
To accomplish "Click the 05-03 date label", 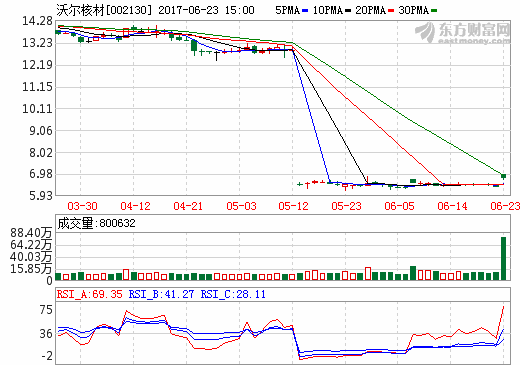I will [241, 206].
